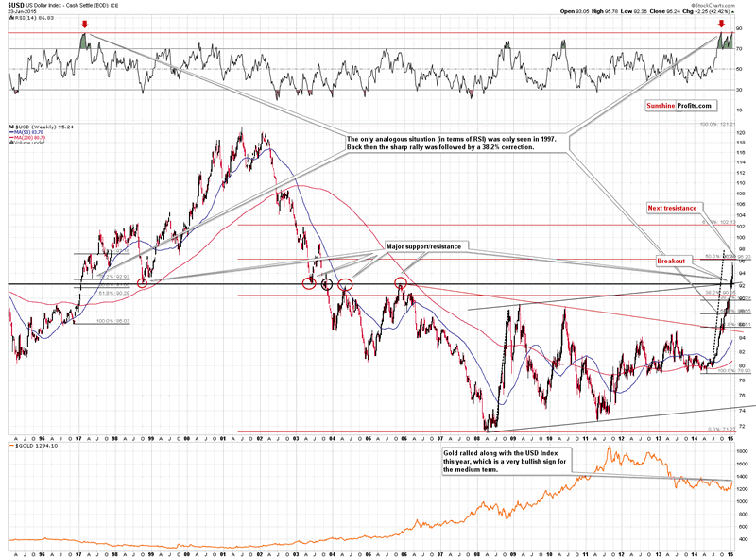The height and width of the screenshot is (558, 756).
Task: Click the $GOLD 1294.10 legend label
Action: click(34, 446)
